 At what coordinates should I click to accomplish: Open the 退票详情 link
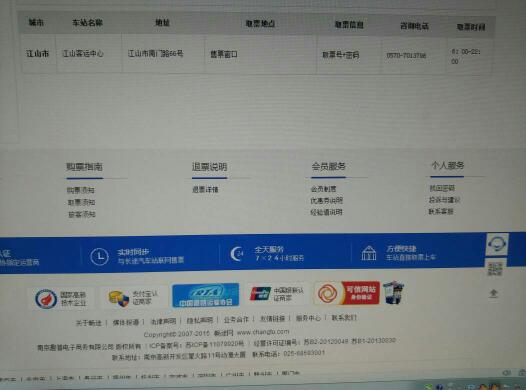[x=205, y=189]
